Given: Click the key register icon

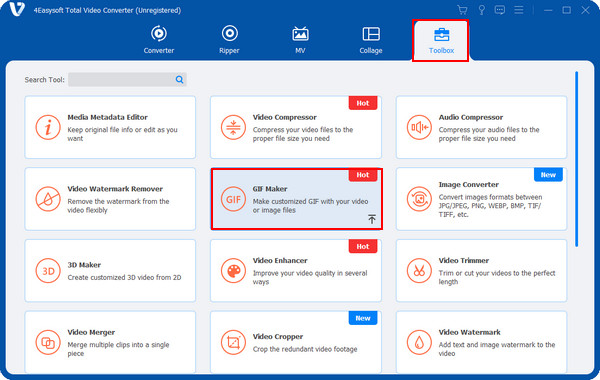Looking at the screenshot, I should (482, 10).
